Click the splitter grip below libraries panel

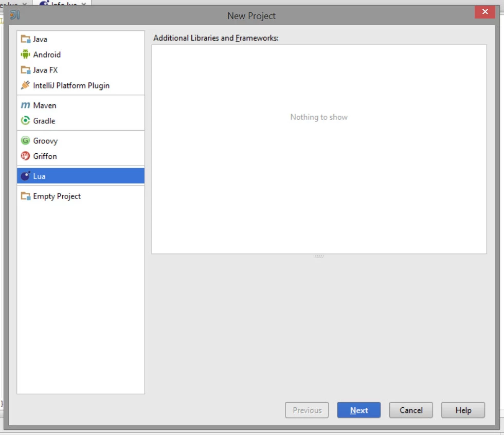319,257
